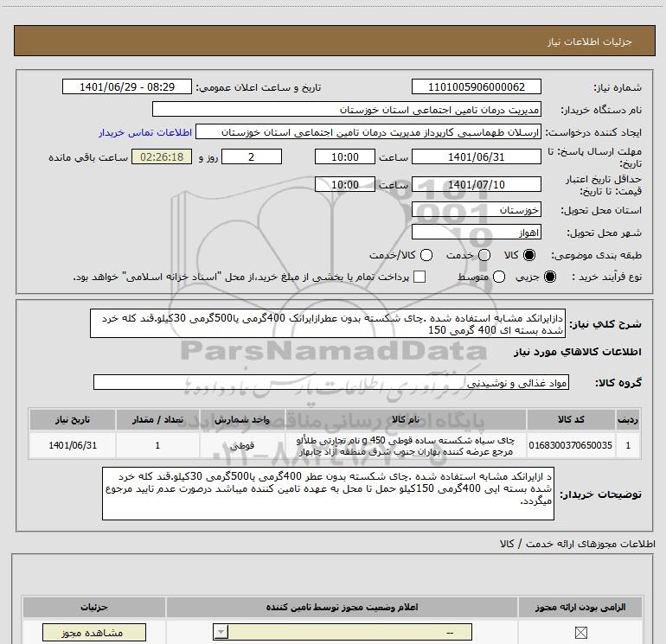666x644 pixels.
Task: Click the remaining days field showing 2
Action: tap(252, 156)
